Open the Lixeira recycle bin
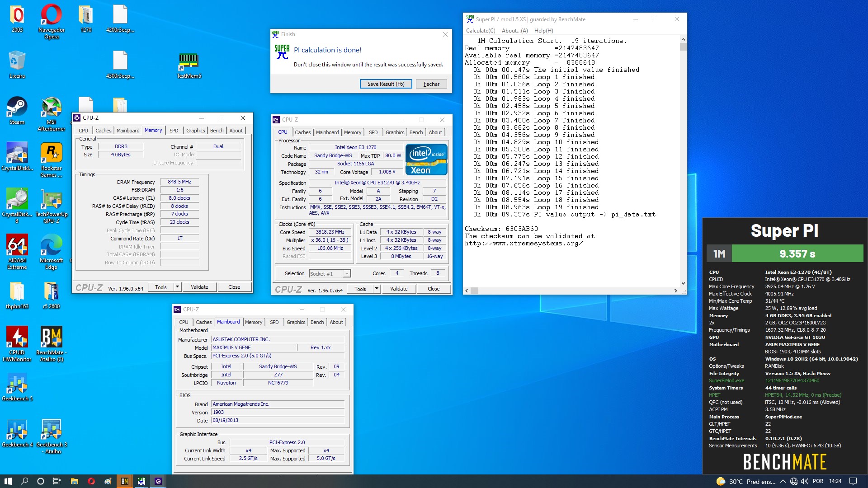Viewport: 868px width, 488px height. pos(17,65)
